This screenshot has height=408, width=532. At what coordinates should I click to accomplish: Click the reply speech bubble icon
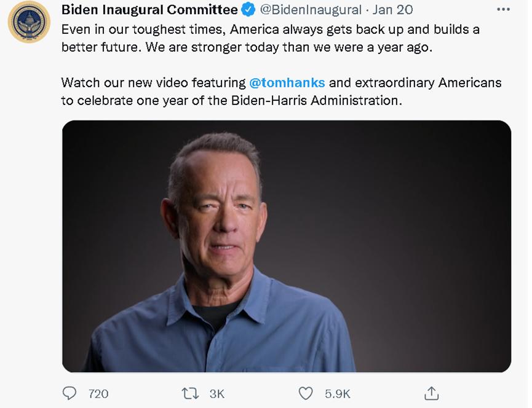(70, 393)
